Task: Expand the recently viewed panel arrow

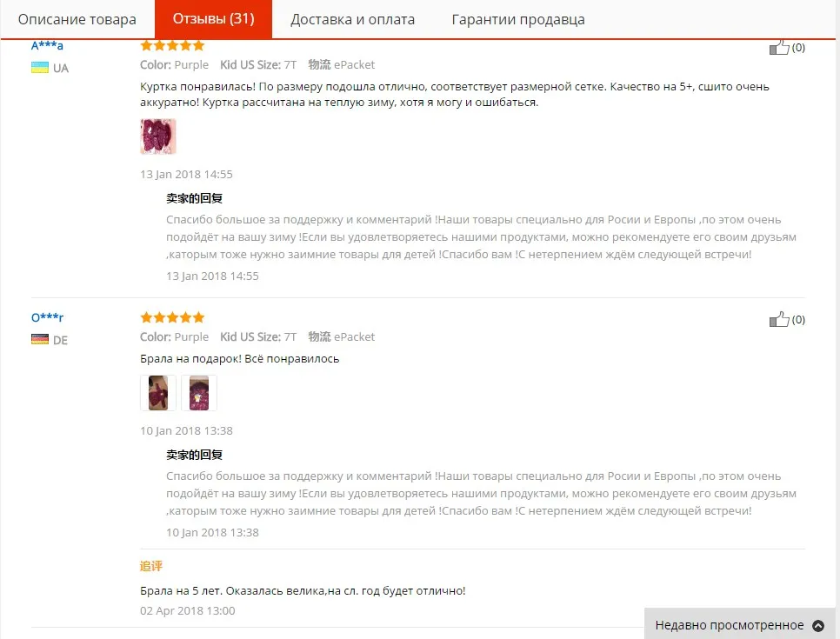Action: pos(818,625)
